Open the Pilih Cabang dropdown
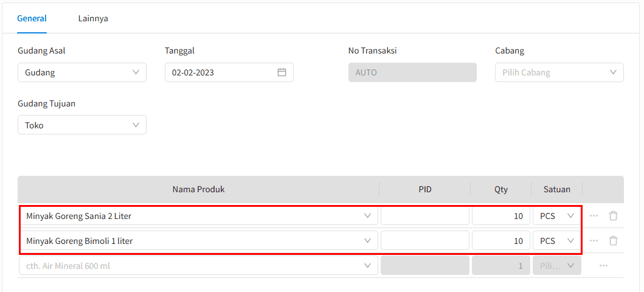This screenshot has width=644, height=292. tap(559, 72)
